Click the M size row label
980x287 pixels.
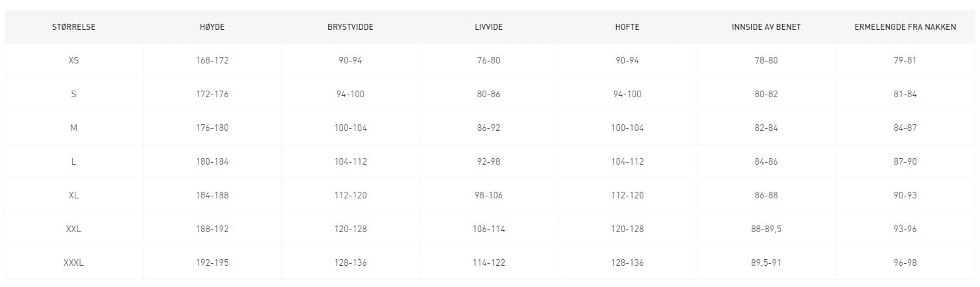pos(73,128)
